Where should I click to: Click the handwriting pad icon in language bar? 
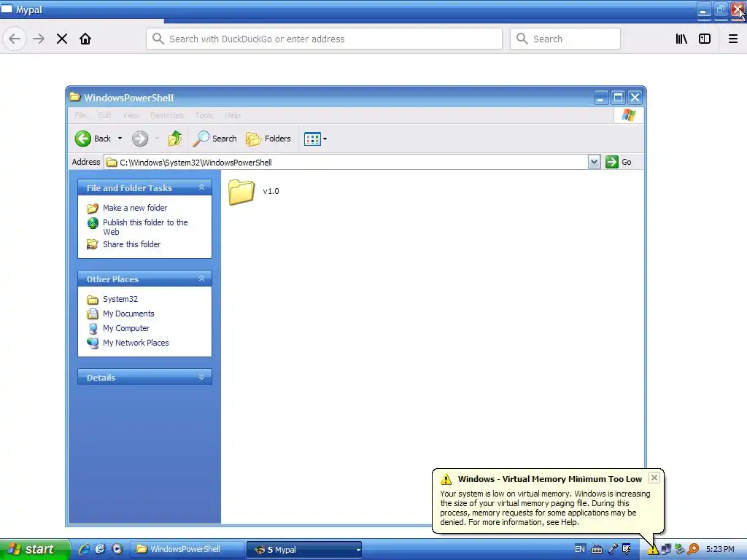click(627, 550)
